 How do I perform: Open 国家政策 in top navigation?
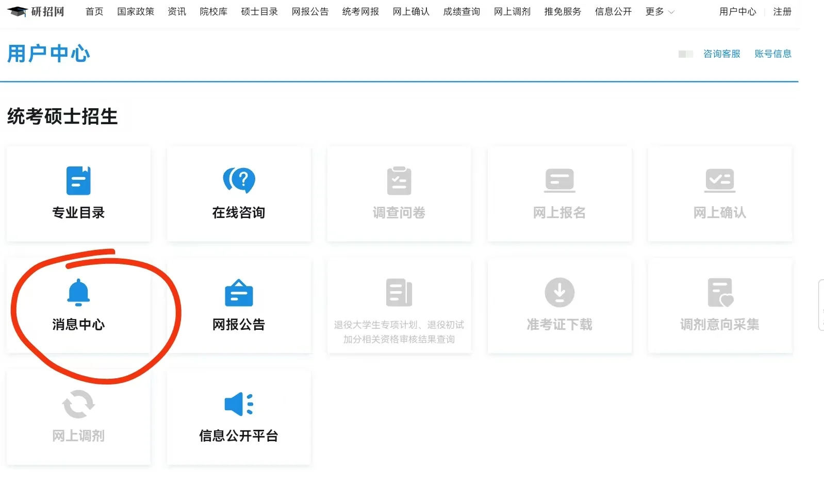point(136,11)
